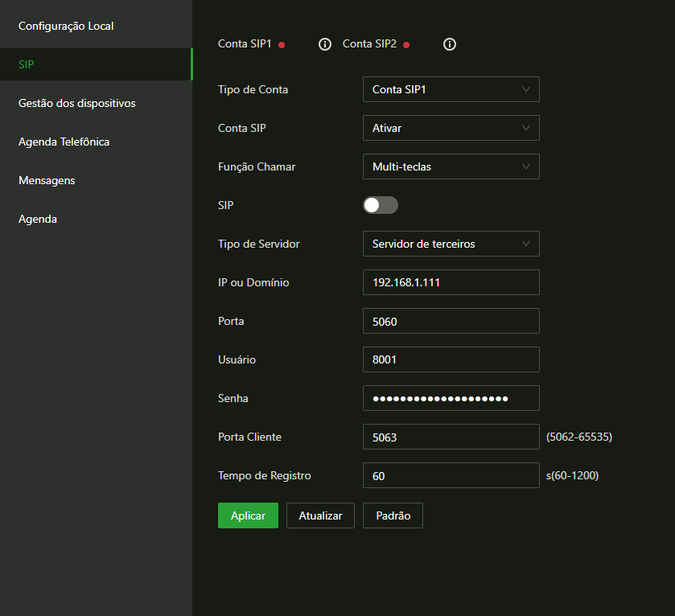Click the Usuário field showing 8001

[x=451, y=359]
